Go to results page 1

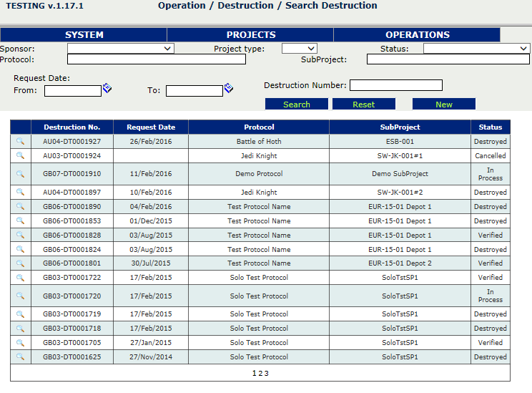(254, 373)
